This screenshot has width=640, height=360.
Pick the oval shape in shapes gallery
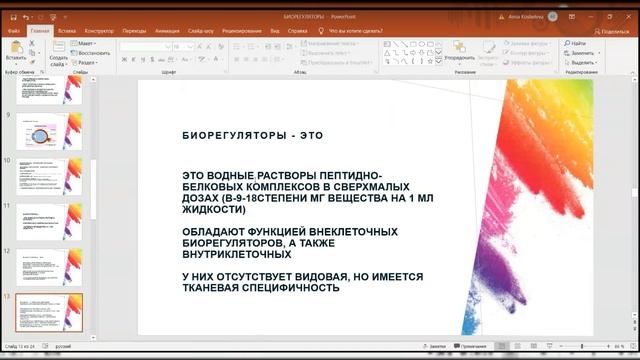click(422, 44)
